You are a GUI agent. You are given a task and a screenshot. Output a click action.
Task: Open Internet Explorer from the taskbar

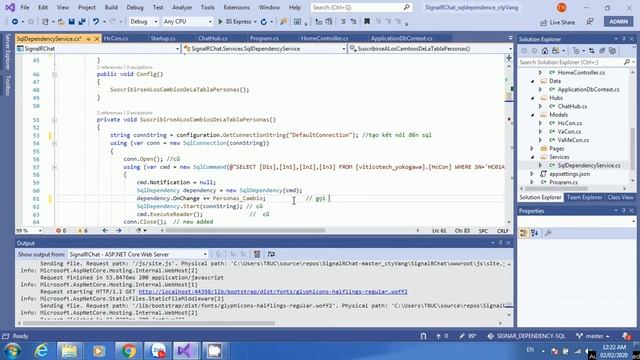click(41, 351)
